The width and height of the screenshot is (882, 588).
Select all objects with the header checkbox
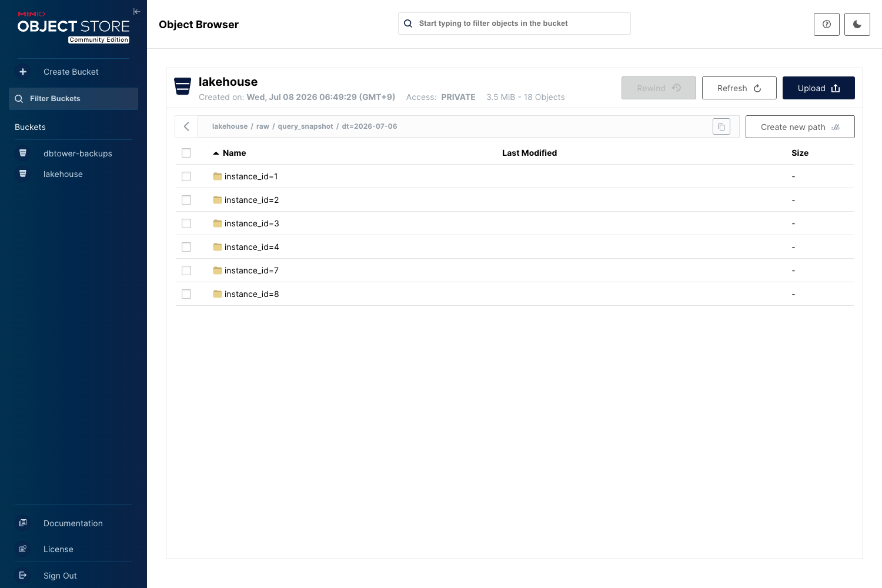186,153
